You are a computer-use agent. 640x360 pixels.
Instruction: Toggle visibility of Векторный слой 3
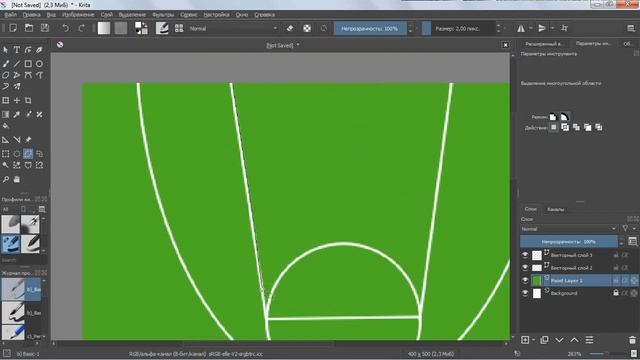point(525,255)
